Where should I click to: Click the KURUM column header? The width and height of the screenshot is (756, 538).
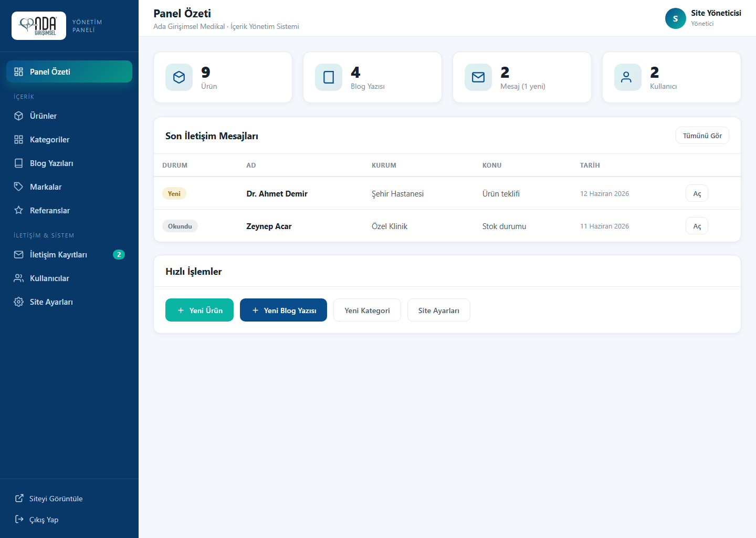pyautogui.click(x=384, y=165)
